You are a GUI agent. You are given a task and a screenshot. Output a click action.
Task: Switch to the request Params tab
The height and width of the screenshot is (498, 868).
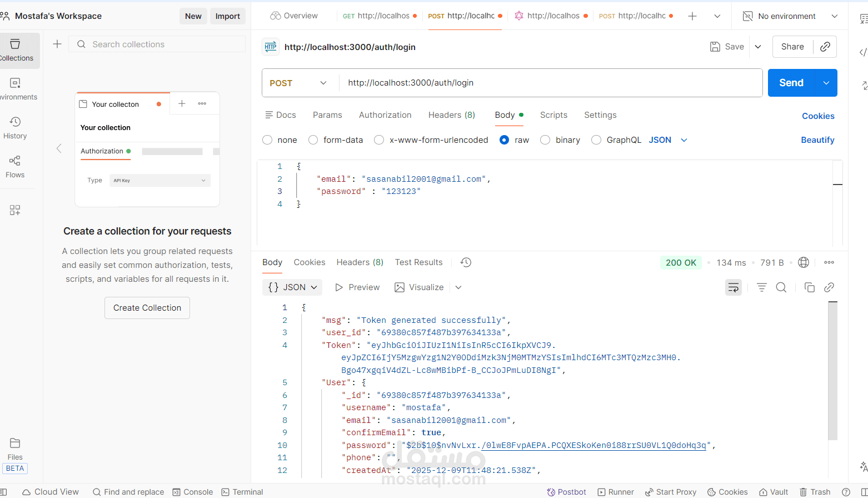327,115
